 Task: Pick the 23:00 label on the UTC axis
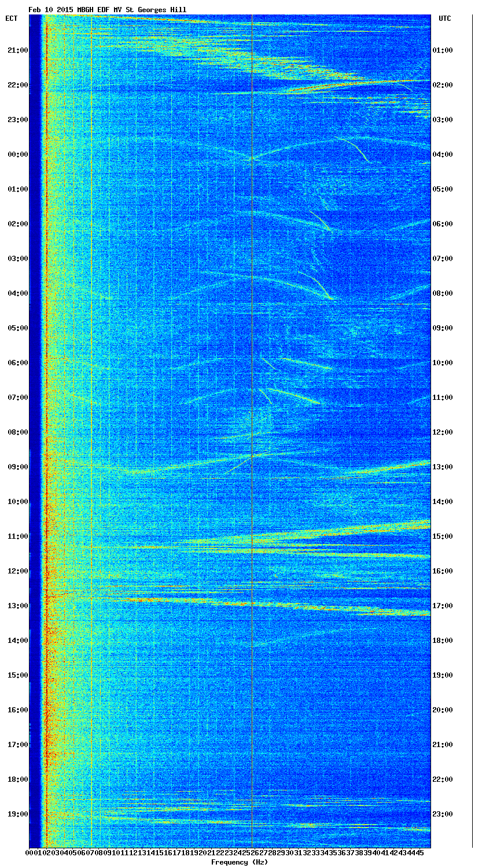443,814
